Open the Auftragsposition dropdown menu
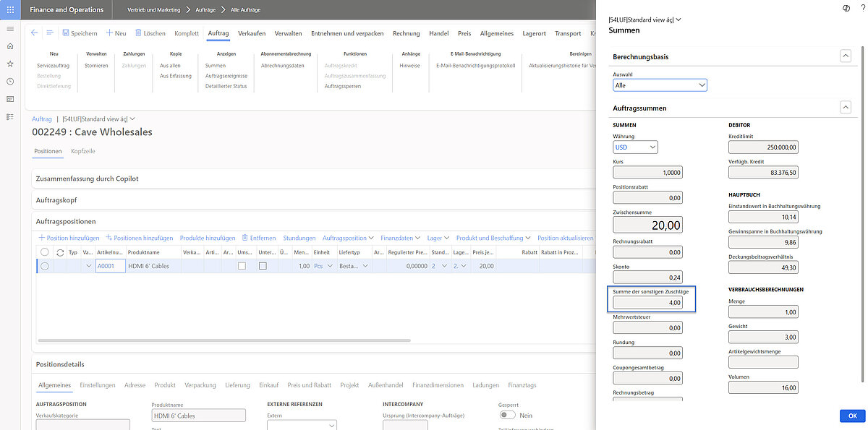The height and width of the screenshot is (430, 868). pos(348,238)
